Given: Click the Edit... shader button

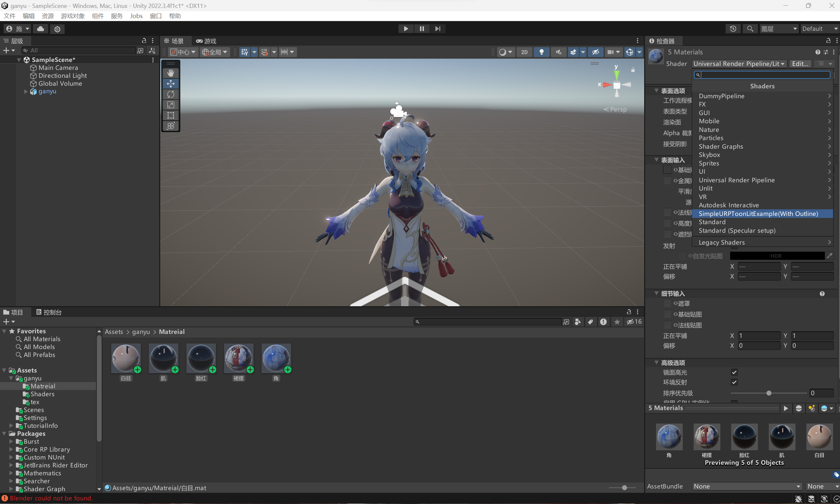Looking at the screenshot, I should pyautogui.click(x=800, y=64).
